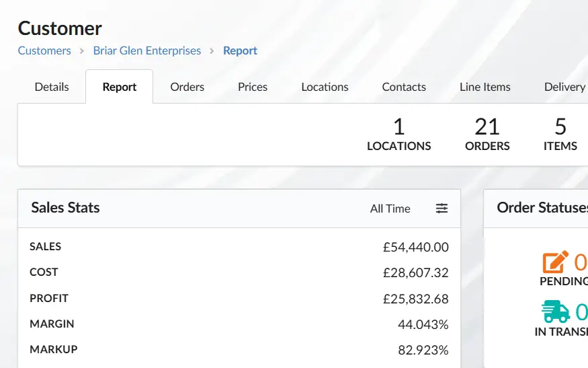This screenshot has width=588, height=368.
Task: Select the Report tab
Action: (119, 87)
